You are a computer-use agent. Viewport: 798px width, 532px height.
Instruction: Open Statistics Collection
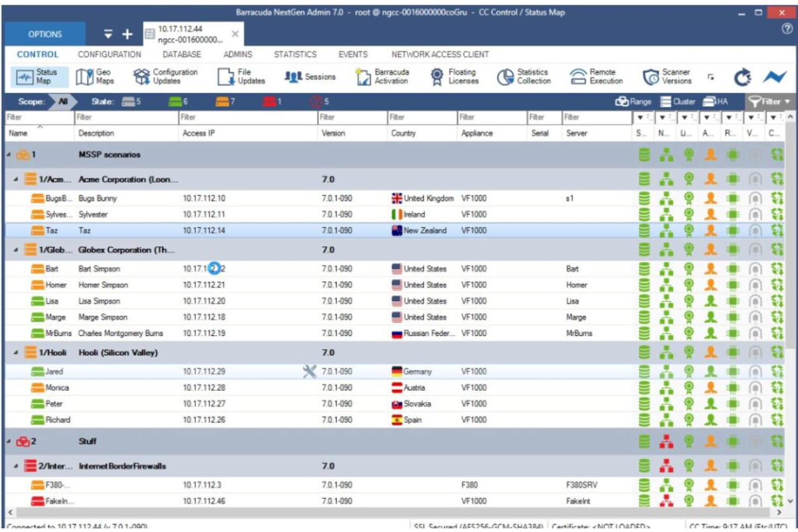[524, 77]
